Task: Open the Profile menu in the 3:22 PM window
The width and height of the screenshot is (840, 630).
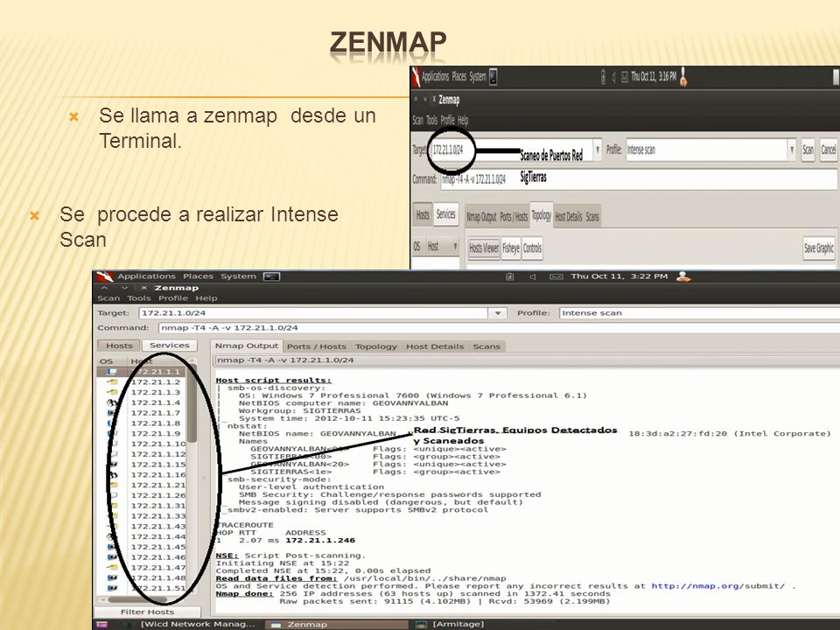Action: pyautogui.click(x=173, y=298)
